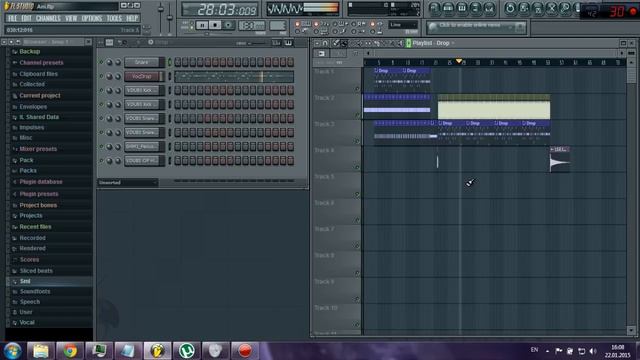640x360 pixels.
Task: Click the magnifier icon in top toolbar
Action: (x=565, y=8)
